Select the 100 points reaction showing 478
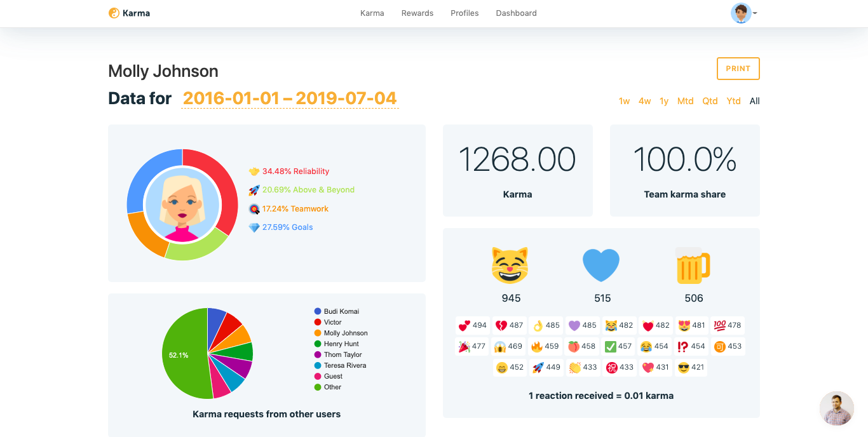 click(x=728, y=325)
